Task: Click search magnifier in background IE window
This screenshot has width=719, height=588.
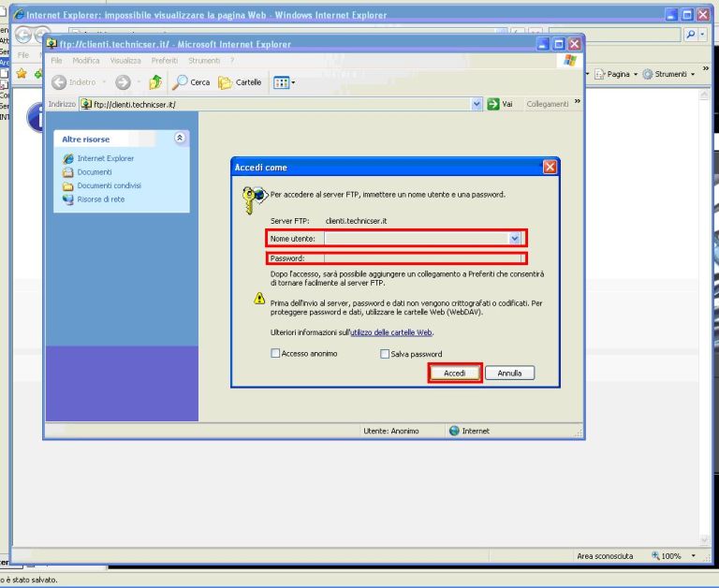Action: pyautogui.click(x=690, y=35)
